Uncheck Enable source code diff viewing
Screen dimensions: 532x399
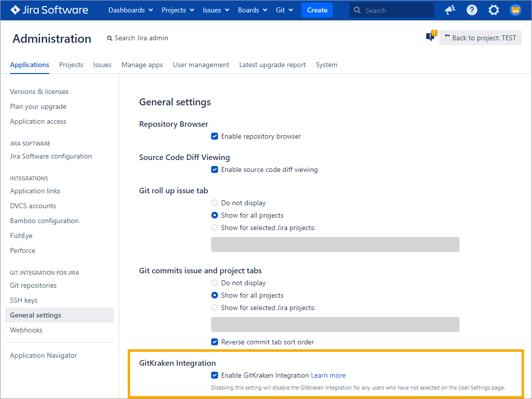tap(215, 169)
